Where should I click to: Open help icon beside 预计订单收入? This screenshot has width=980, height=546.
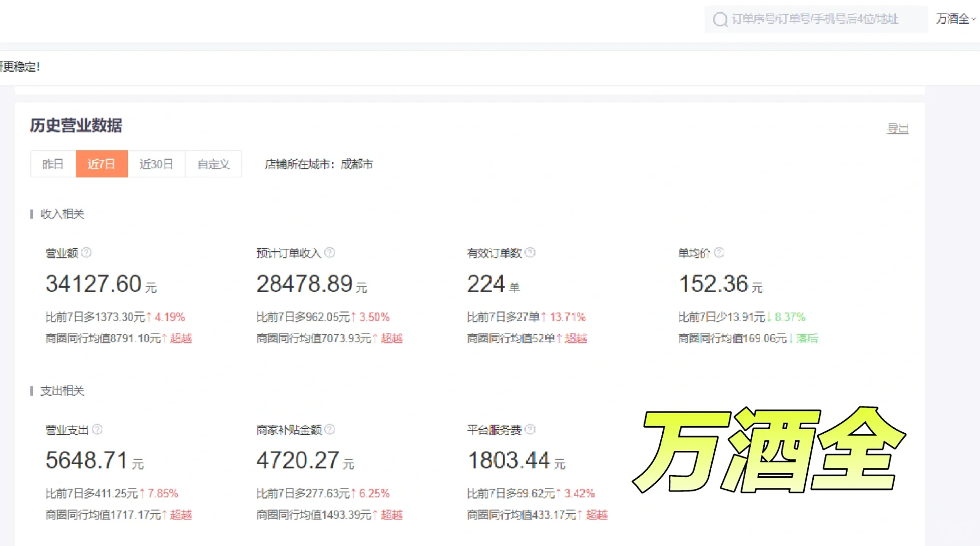click(329, 252)
